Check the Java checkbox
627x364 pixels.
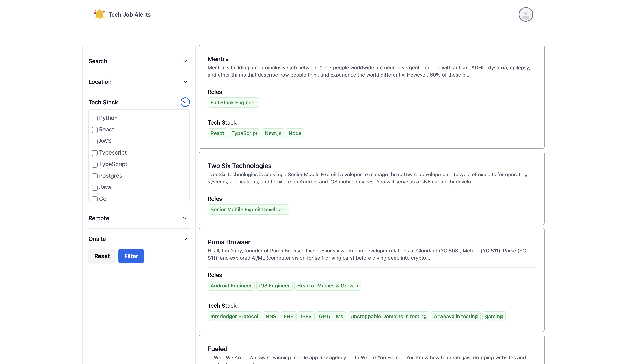tap(95, 188)
